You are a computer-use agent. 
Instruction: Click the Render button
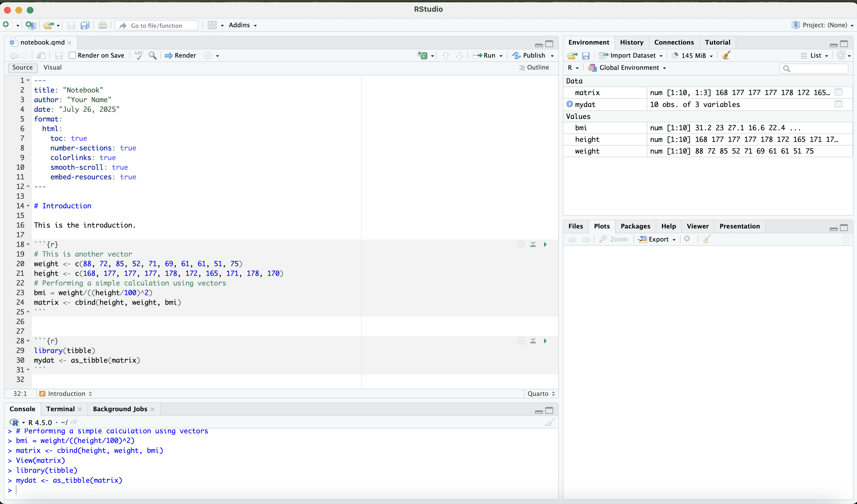(181, 55)
